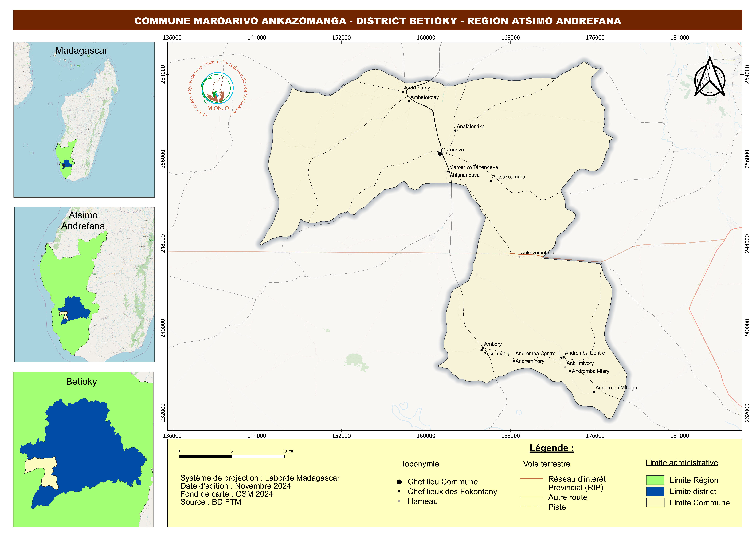Click the Maroarivo chef lieu commune marker
756x534 pixels.
coord(440,154)
